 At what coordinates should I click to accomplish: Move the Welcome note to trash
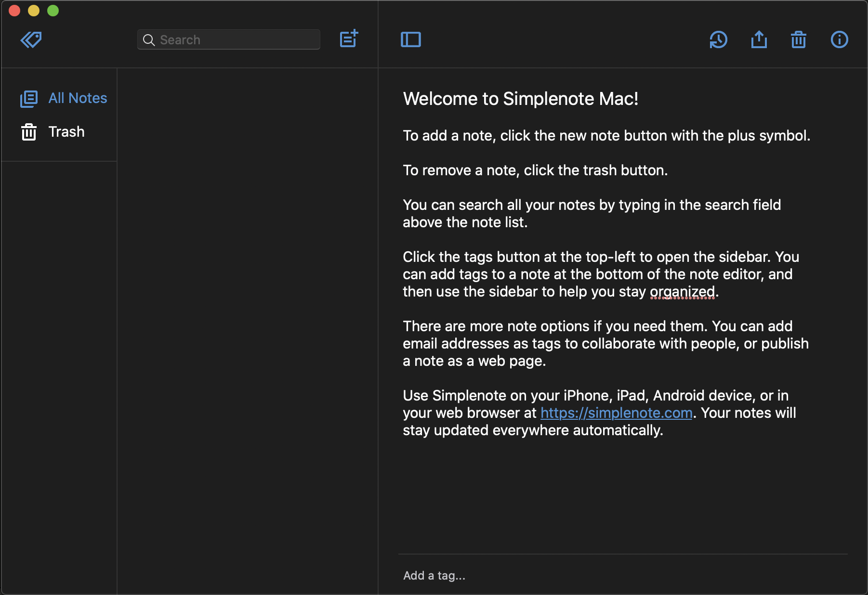(x=799, y=40)
